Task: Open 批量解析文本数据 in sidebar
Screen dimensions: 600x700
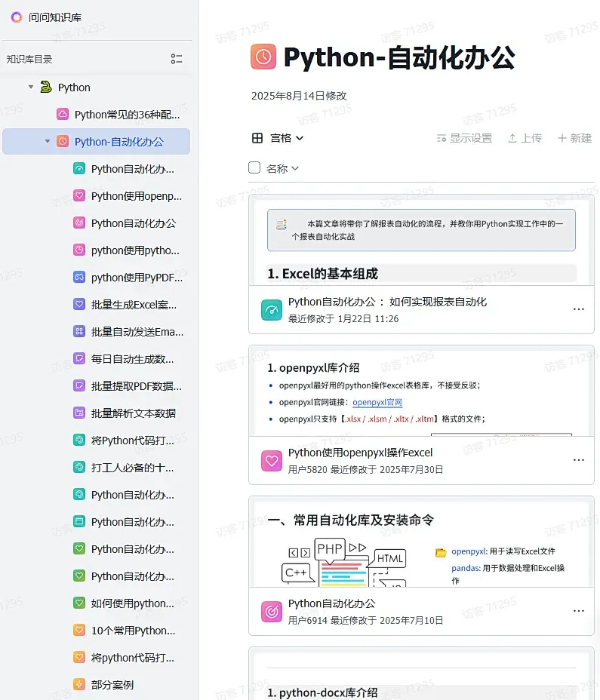Action: pyautogui.click(x=133, y=413)
